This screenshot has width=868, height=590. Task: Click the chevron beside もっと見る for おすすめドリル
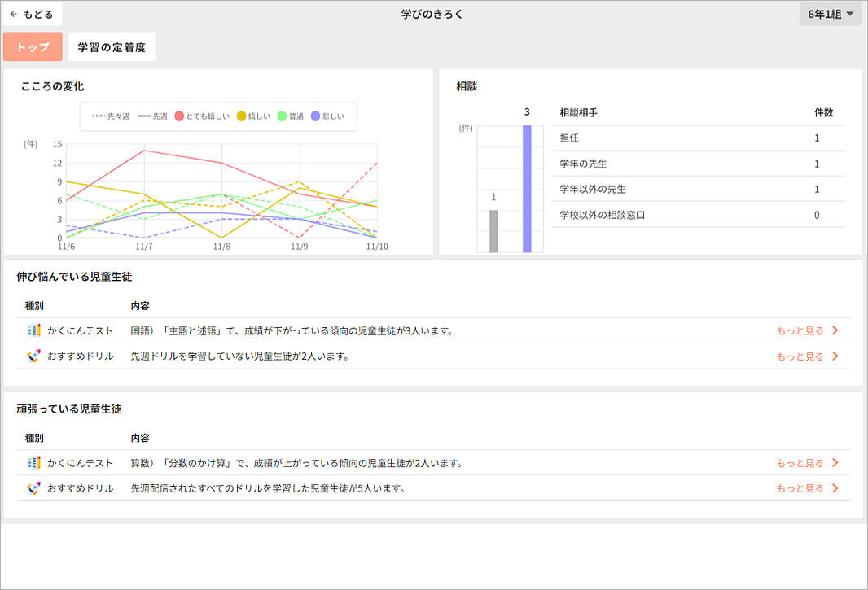coord(836,356)
